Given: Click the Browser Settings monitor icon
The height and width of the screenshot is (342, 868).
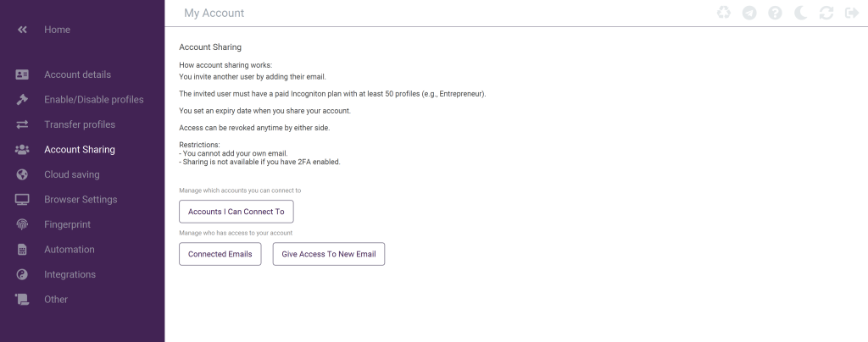Looking at the screenshot, I should 23,200.
